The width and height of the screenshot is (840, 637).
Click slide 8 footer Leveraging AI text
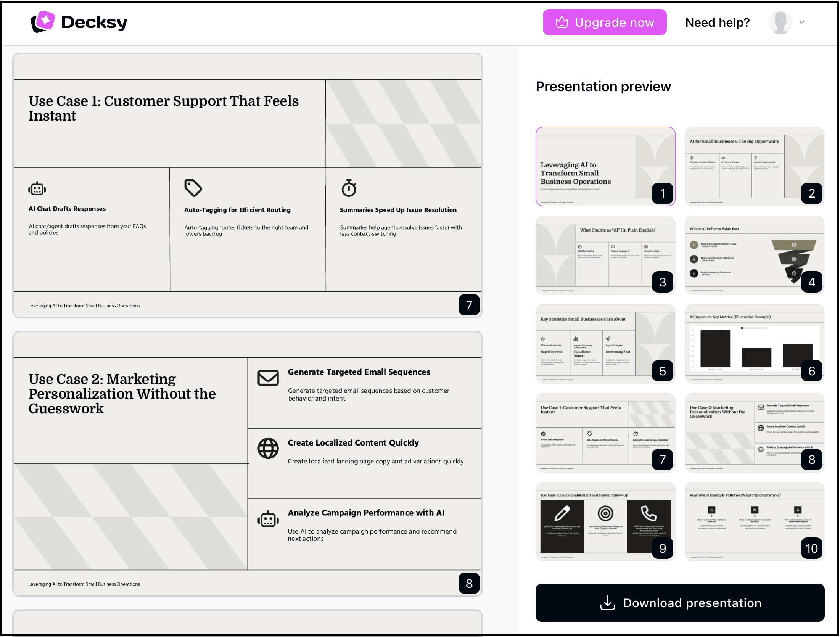click(84, 584)
